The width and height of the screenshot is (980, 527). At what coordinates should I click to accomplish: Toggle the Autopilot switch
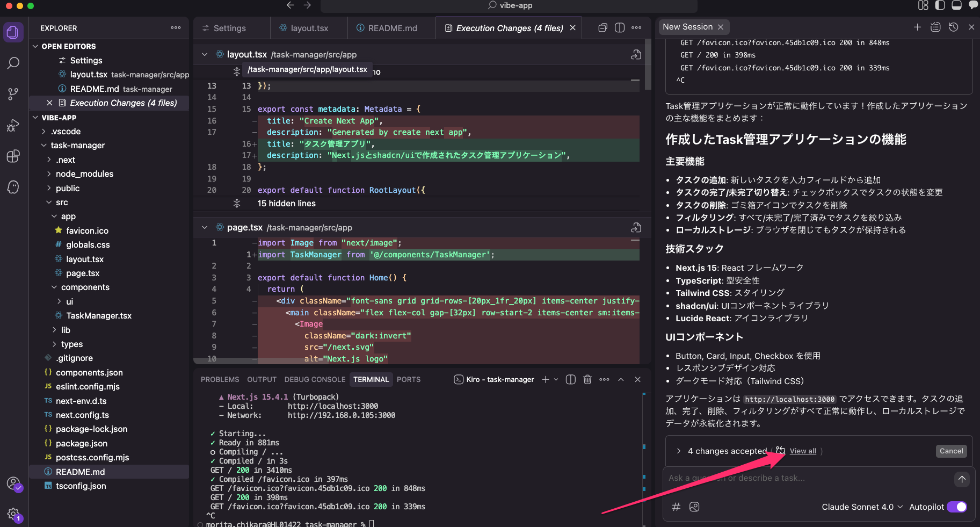pos(957,507)
